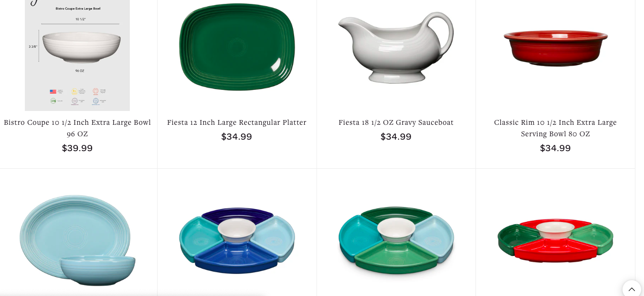Click the scroll-to-top arrow button

coord(632,289)
